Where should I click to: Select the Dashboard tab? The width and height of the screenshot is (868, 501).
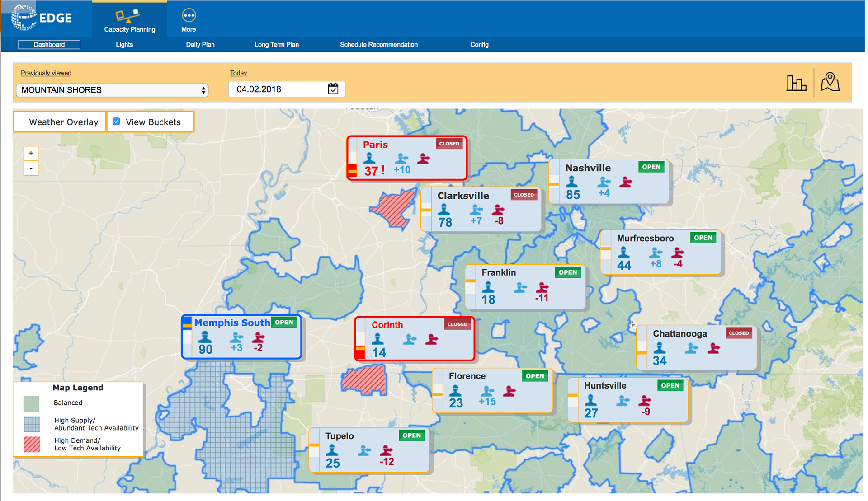pos(49,44)
